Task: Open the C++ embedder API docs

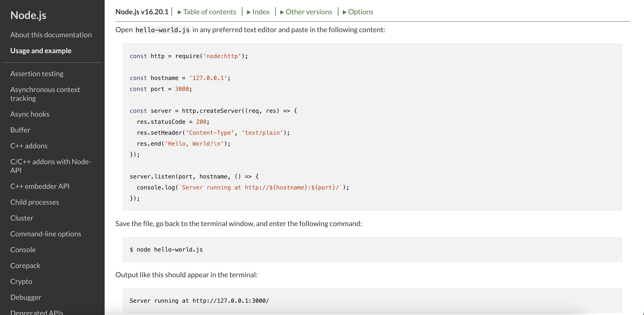Action: [x=40, y=186]
